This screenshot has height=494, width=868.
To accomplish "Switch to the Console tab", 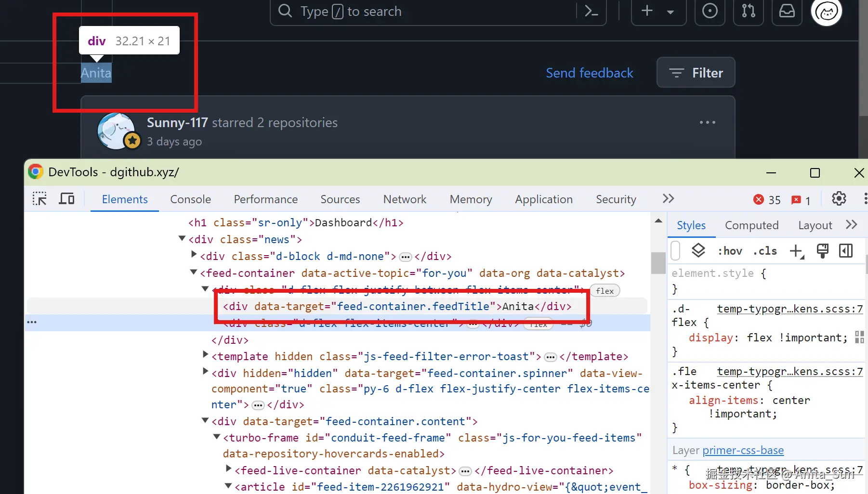I will 190,199.
